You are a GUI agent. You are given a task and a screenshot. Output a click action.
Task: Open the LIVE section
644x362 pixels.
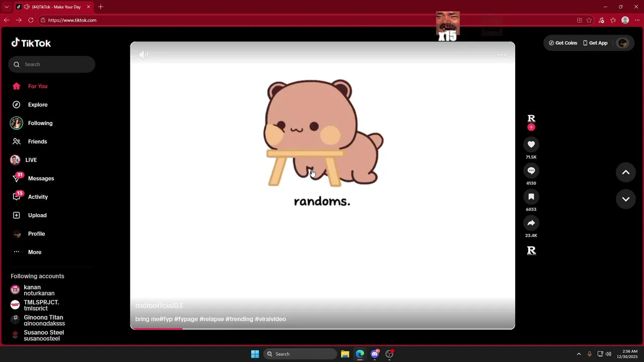24,160
